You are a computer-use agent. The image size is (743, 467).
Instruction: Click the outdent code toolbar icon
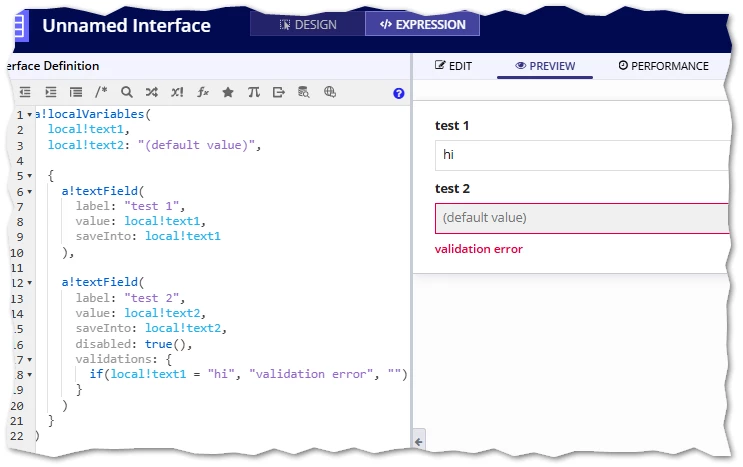click(25, 92)
